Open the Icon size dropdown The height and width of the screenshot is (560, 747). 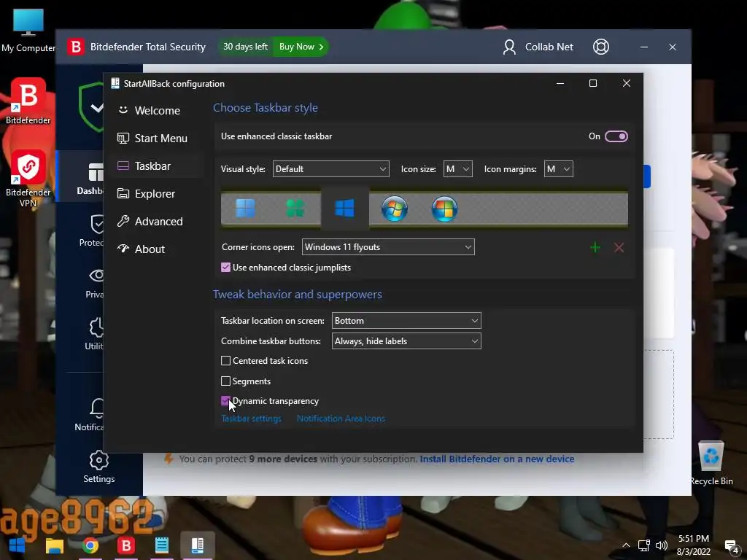[x=458, y=169]
